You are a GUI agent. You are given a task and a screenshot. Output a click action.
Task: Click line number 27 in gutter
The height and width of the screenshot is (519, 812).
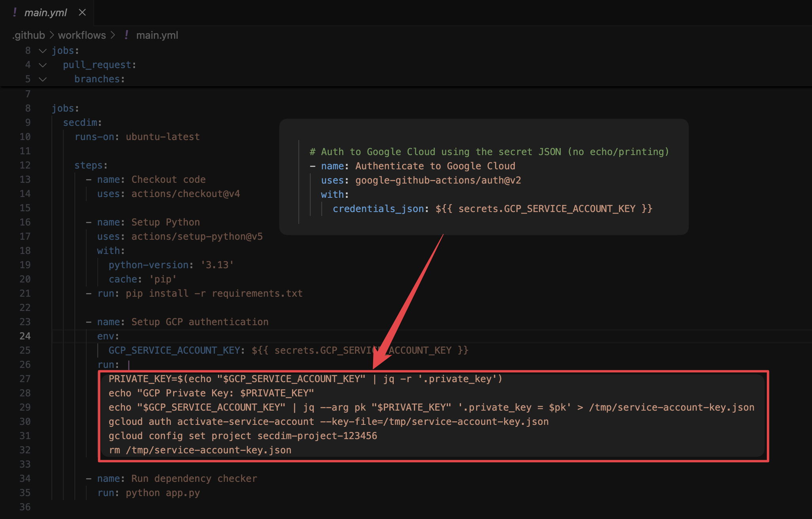click(25, 379)
